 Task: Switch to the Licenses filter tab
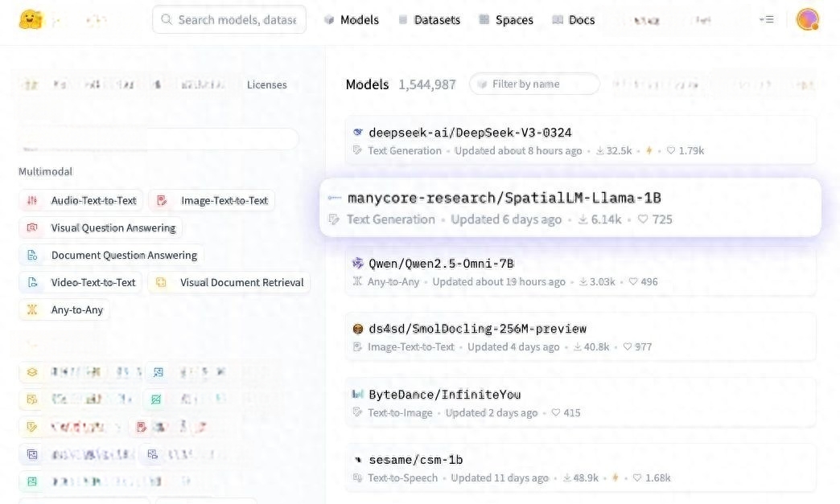tap(267, 84)
